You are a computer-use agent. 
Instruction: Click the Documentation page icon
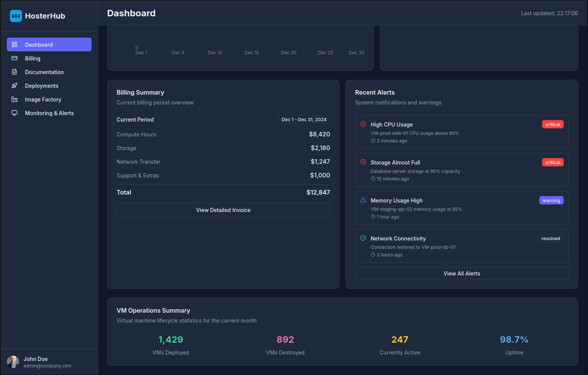pos(14,72)
